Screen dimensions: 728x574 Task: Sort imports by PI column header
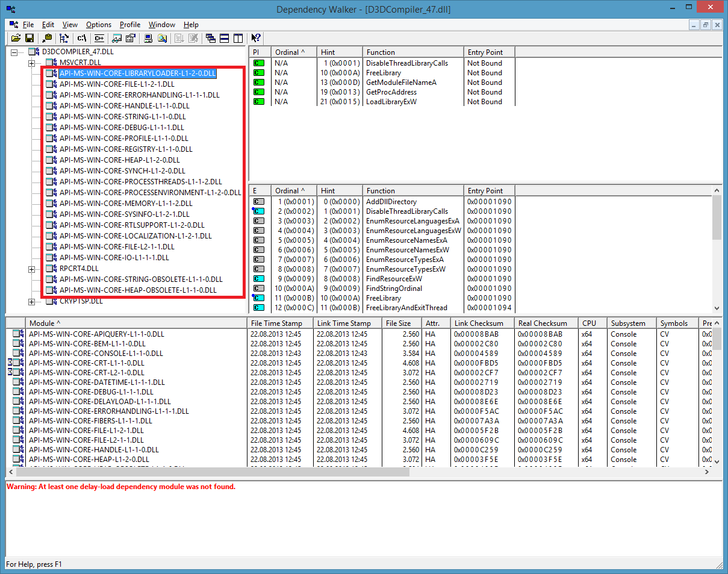tap(259, 52)
